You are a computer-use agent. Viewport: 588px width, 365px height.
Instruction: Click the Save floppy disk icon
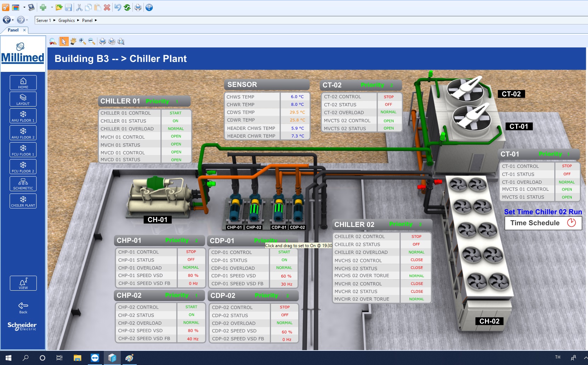[68, 7]
